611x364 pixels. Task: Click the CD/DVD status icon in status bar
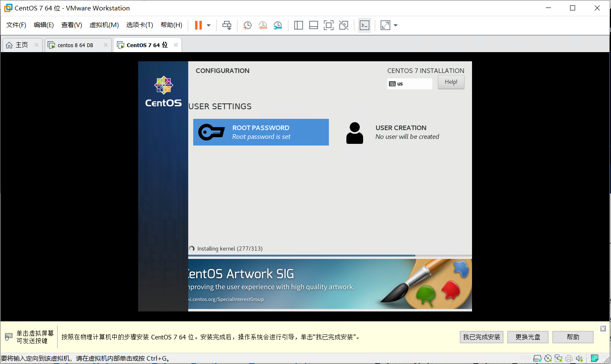pyautogui.click(x=548, y=358)
